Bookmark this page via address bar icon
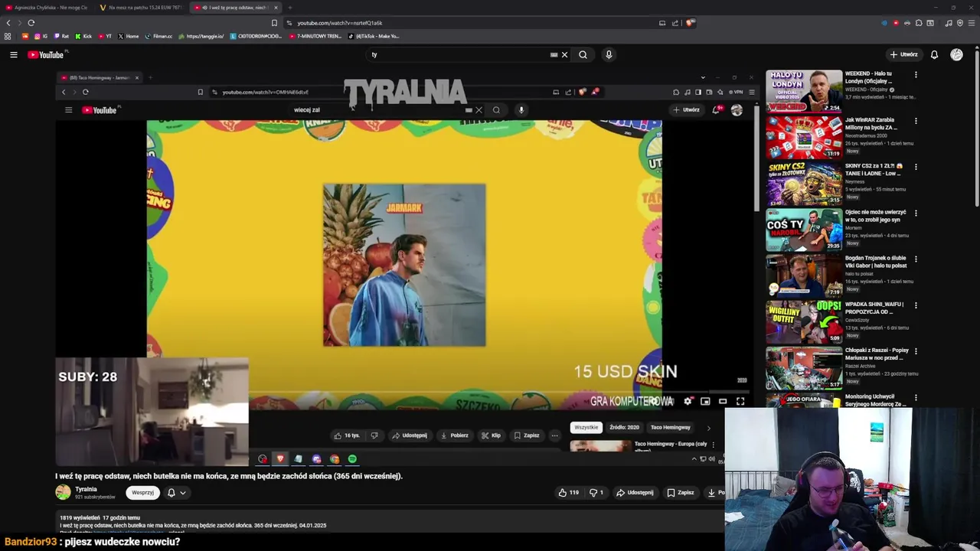Viewport: 980px width, 551px height. 274,23
